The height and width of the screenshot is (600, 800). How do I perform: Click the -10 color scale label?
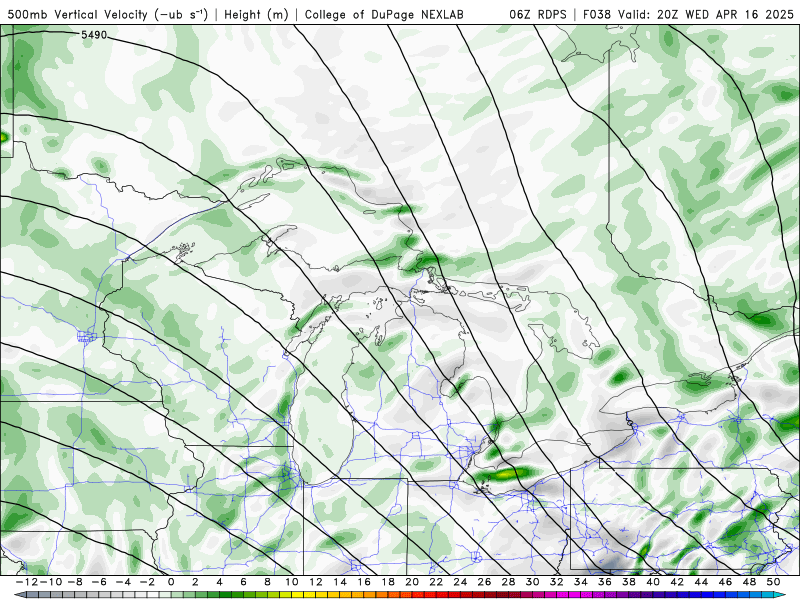point(51,582)
